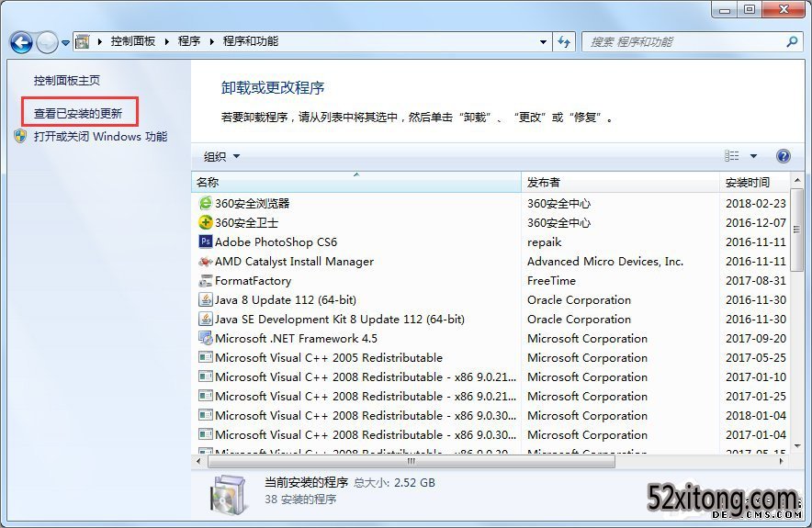Click the Java SE Development Kit icon
The width and height of the screenshot is (812, 528).
[206, 319]
